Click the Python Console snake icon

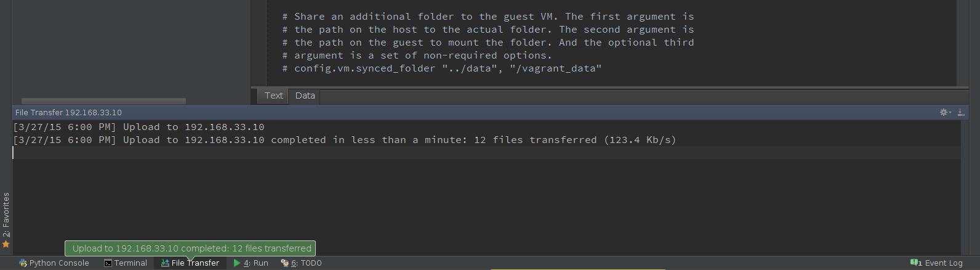23,263
